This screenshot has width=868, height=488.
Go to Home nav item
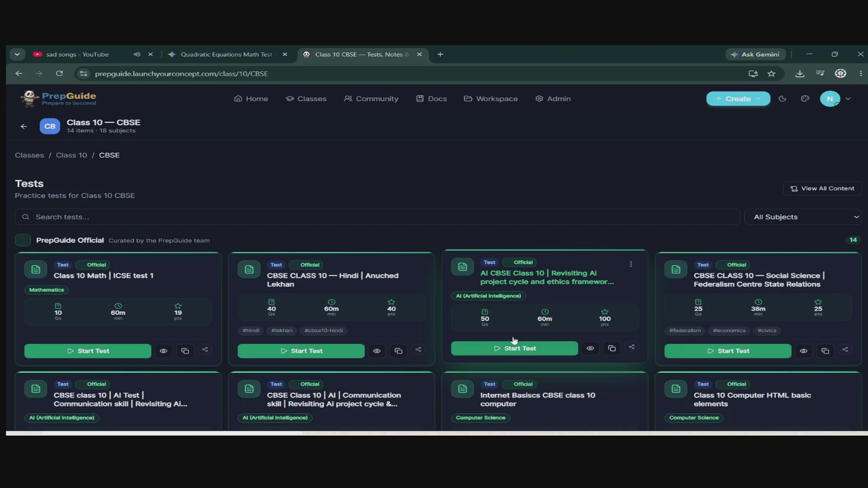(x=251, y=99)
